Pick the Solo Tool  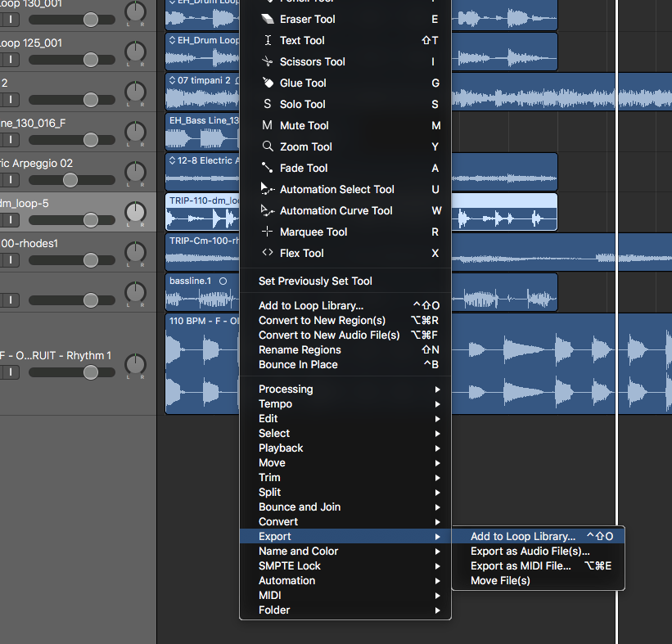pyautogui.click(x=302, y=104)
